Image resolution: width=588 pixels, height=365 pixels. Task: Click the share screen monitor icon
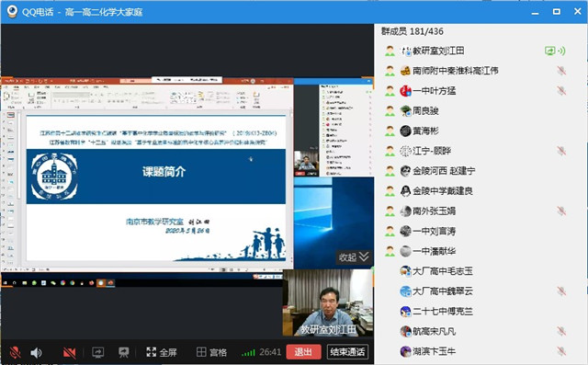[x=98, y=352]
